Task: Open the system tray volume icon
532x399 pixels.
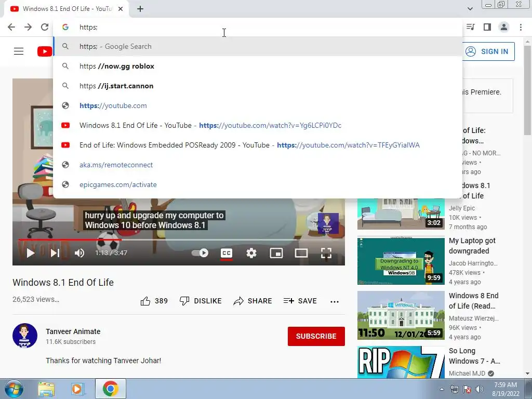Action: (x=480, y=389)
